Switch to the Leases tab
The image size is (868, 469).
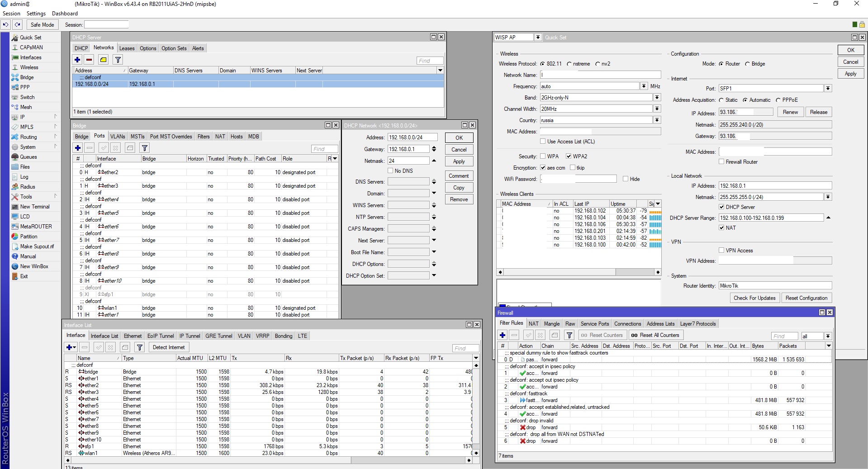click(127, 48)
